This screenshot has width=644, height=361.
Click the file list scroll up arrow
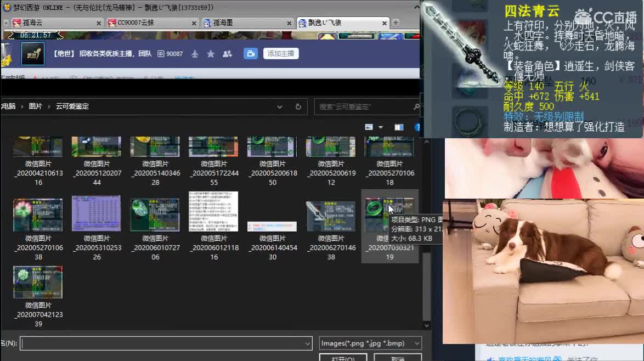426,142
